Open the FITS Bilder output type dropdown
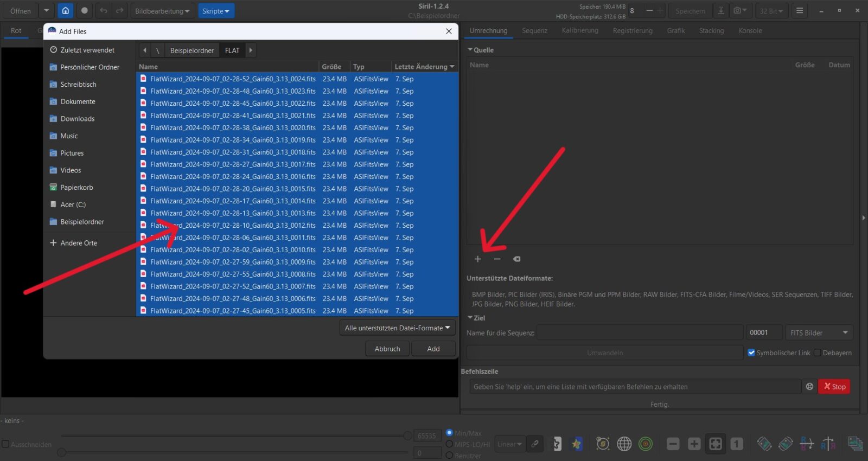Image resolution: width=868 pixels, height=461 pixels. click(x=819, y=333)
